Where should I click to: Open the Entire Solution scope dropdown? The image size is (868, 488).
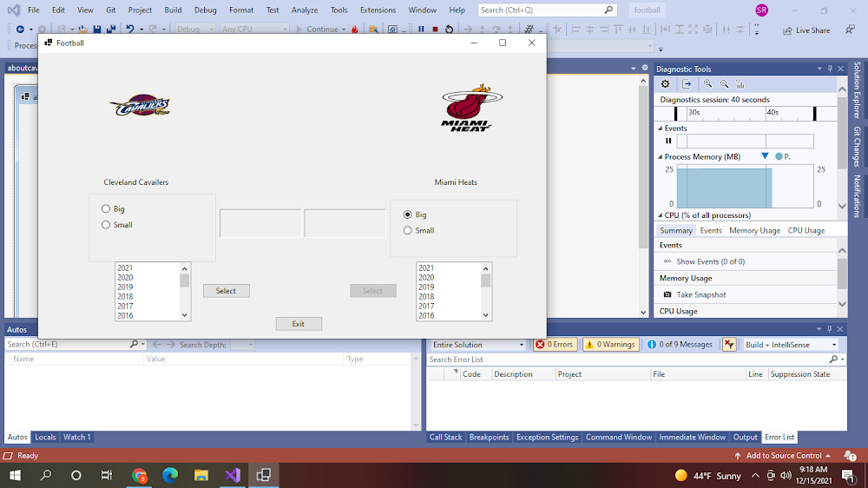click(478, 345)
